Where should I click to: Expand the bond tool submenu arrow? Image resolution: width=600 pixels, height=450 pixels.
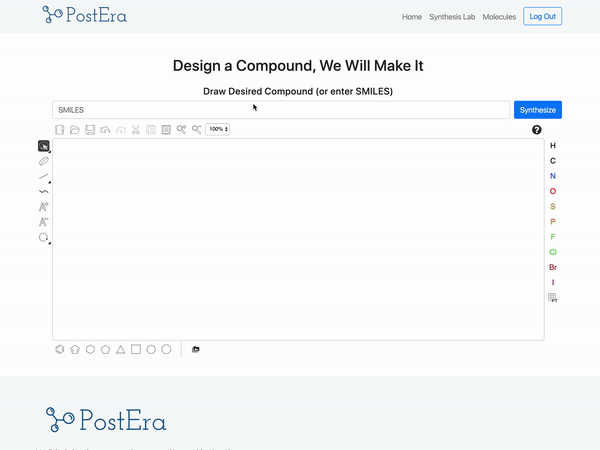[50, 182]
